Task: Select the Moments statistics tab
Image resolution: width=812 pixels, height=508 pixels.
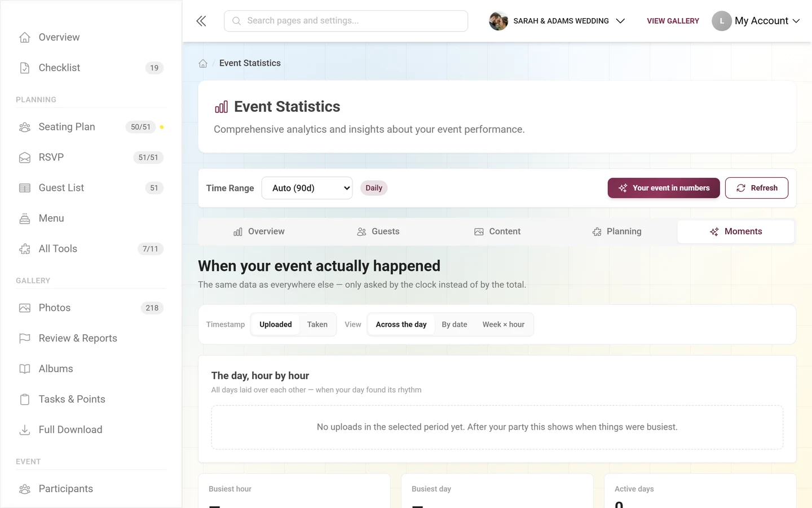Action: [736, 231]
